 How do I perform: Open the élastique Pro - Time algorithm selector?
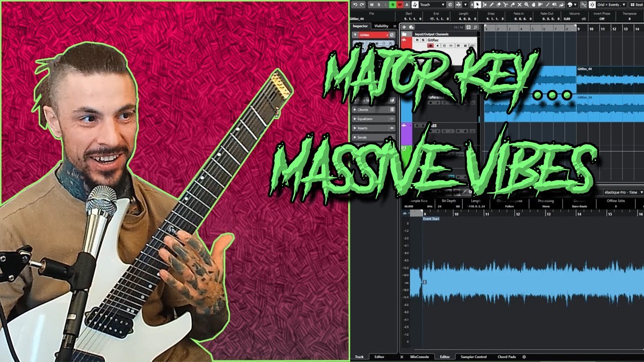(623, 192)
